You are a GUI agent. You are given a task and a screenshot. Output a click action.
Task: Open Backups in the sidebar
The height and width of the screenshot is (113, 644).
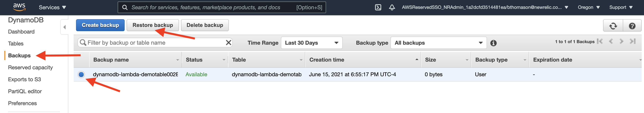(x=19, y=55)
